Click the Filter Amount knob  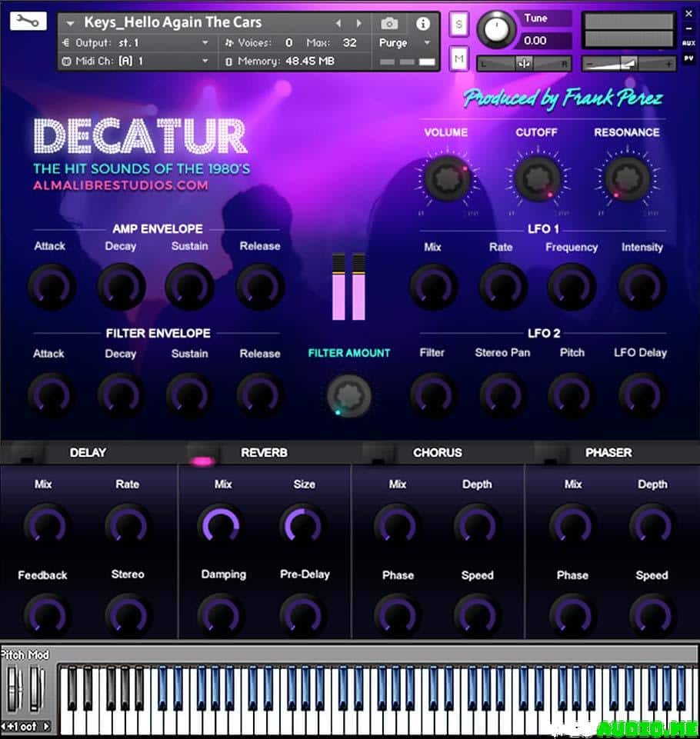pyautogui.click(x=349, y=397)
